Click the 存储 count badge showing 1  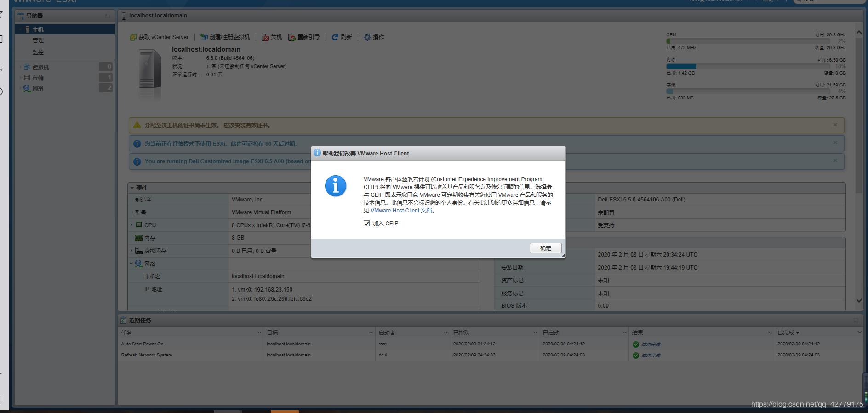pyautogui.click(x=106, y=77)
